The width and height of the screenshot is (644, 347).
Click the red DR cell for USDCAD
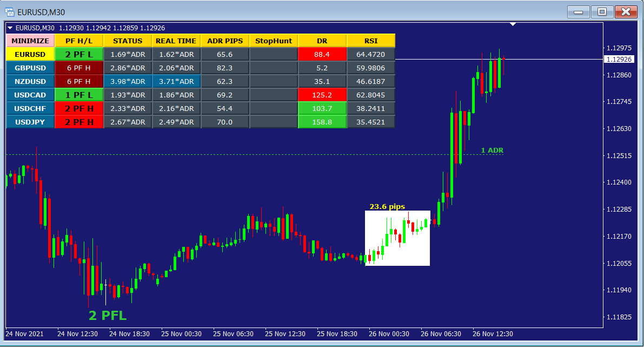pyautogui.click(x=322, y=95)
